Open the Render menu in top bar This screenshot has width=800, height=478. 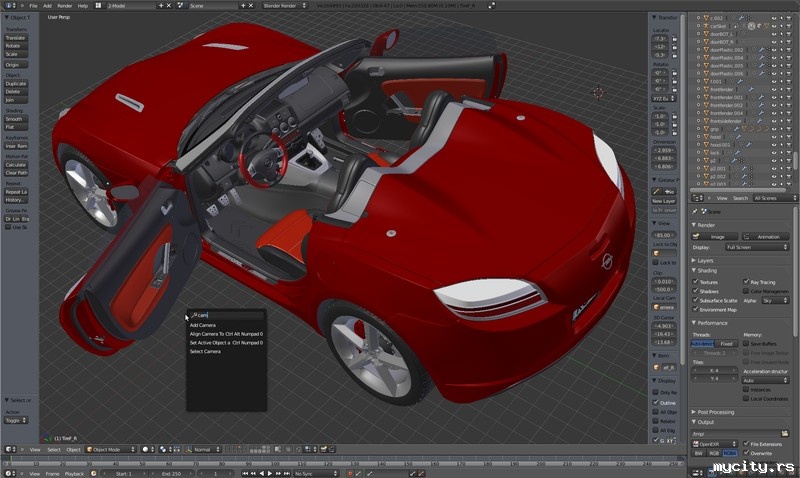64,6
